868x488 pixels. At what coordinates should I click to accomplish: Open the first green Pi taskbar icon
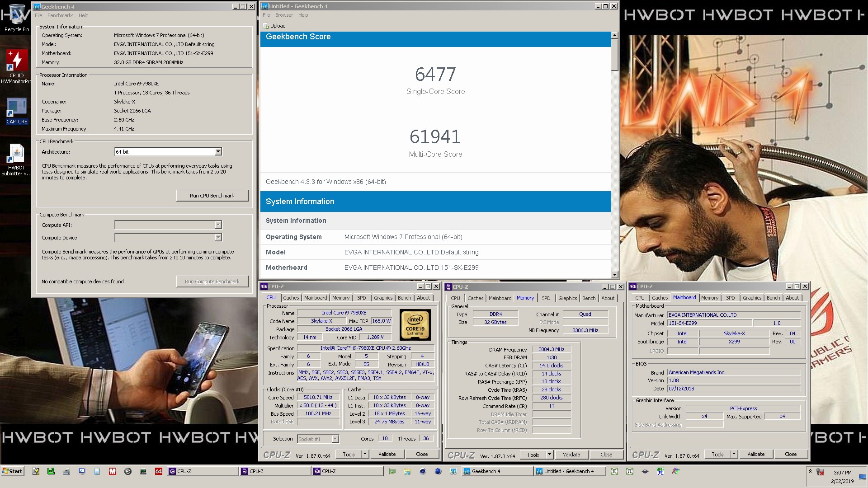click(614, 471)
